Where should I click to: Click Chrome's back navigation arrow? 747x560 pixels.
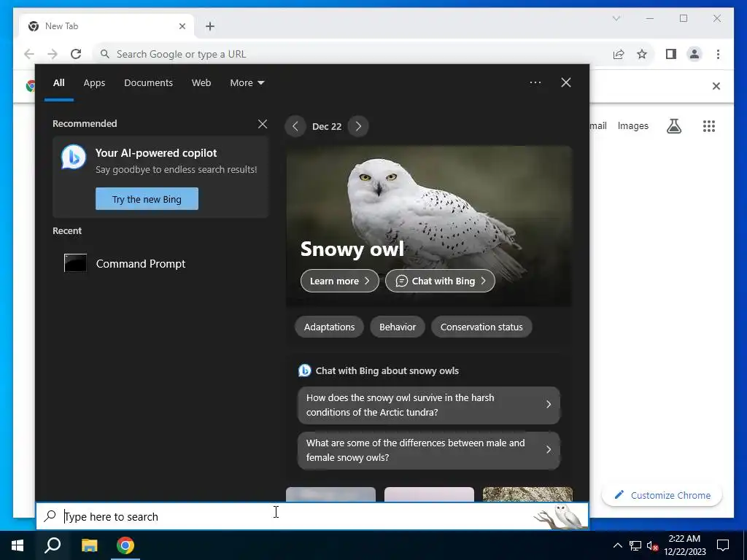(29, 54)
